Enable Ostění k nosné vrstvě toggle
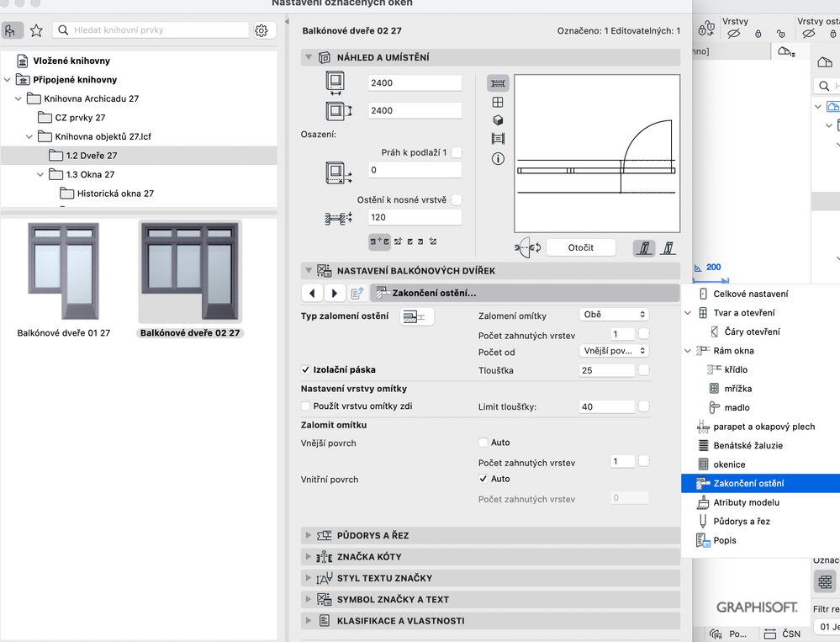 [x=457, y=200]
